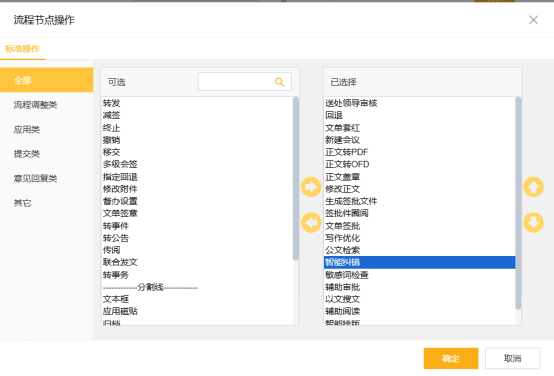The image size is (554, 376).
Task: Select 送处领导审核 in the selected list
Action: [419, 103]
